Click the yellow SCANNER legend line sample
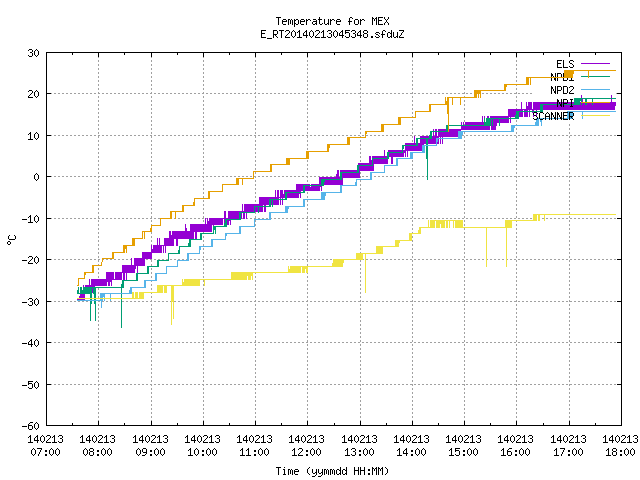 coord(596,116)
